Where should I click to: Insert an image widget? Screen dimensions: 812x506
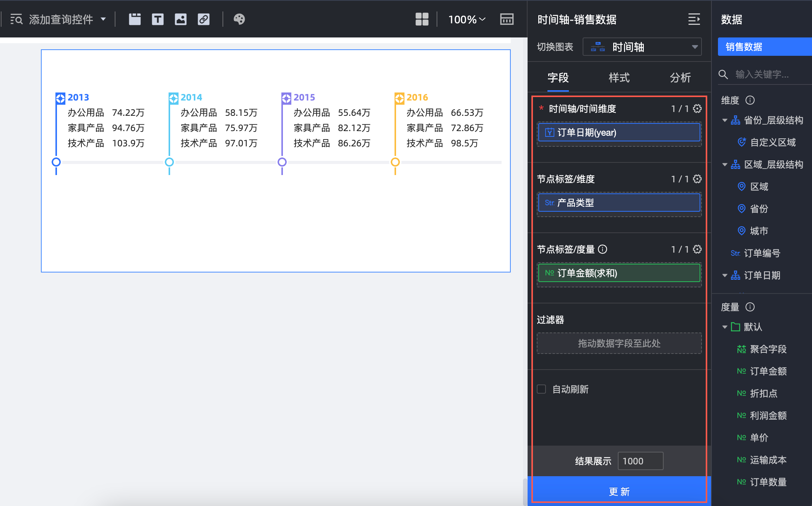[180, 19]
